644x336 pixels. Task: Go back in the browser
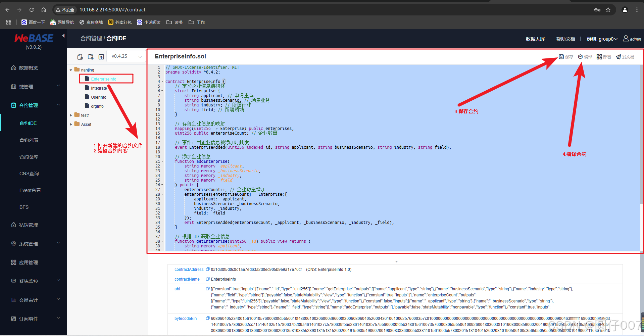(7, 10)
